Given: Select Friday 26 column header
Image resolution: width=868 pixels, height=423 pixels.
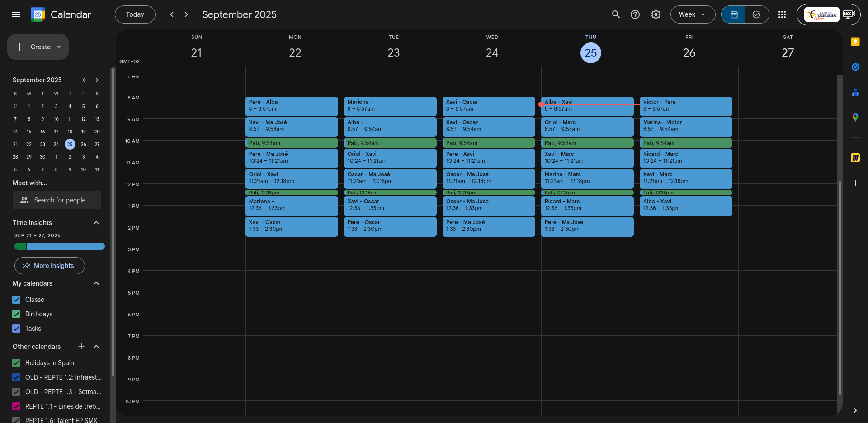Looking at the screenshot, I should [689, 53].
